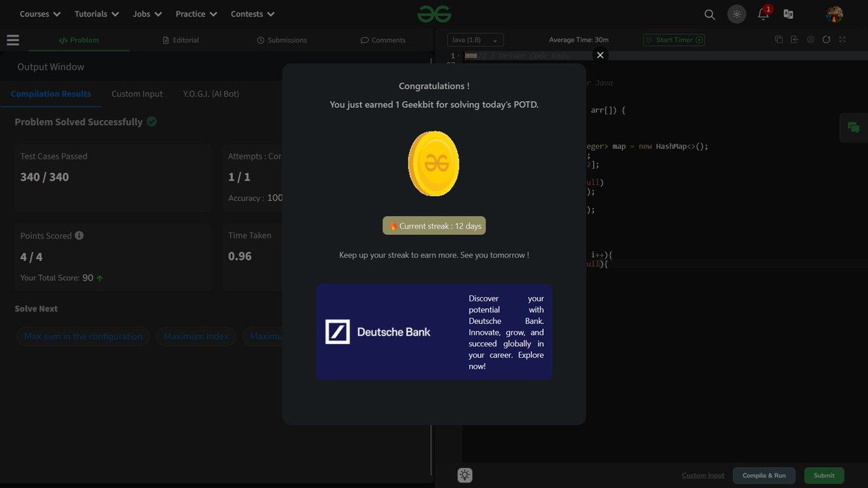The height and width of the screenshot is (488, 868).
Task: Click the lightbulb hint icon
Action: (x=464, y=475)
